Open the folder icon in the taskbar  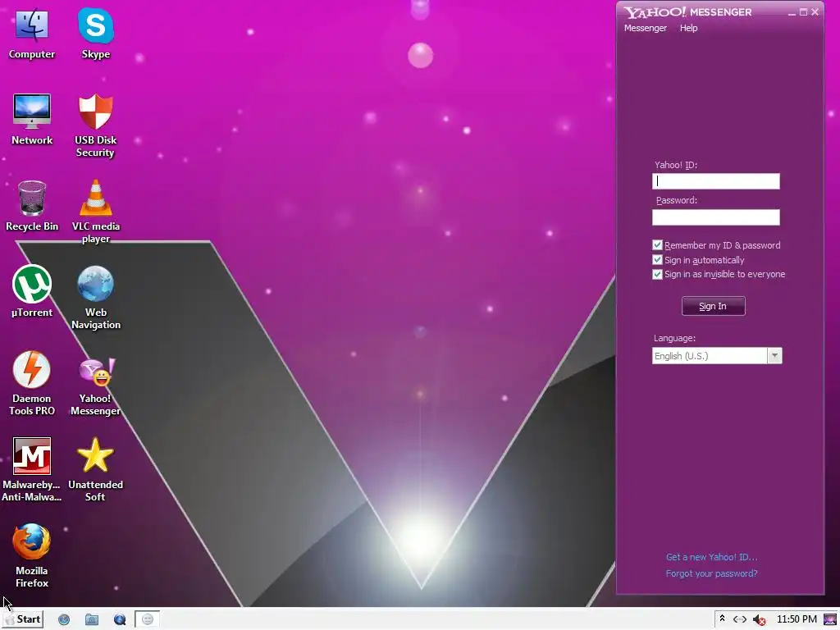[92, 620]
